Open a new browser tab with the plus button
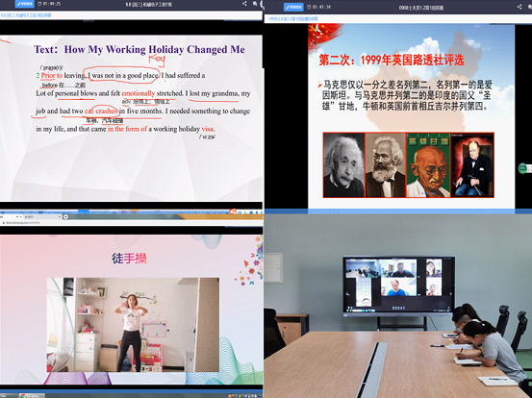Screen dimensions: 532x398 pyautogui.click(x=65, y=216)
